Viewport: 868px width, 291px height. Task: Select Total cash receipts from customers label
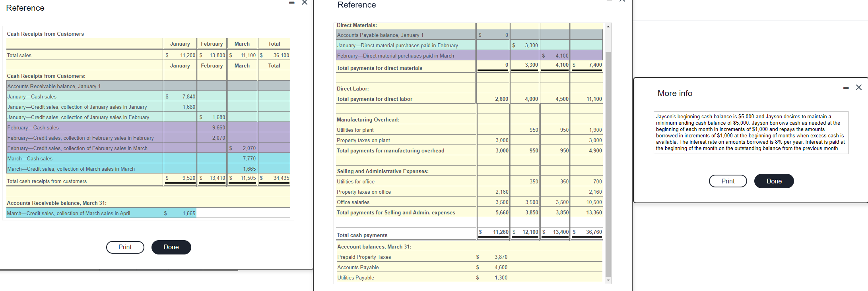[x=47, y=181]
